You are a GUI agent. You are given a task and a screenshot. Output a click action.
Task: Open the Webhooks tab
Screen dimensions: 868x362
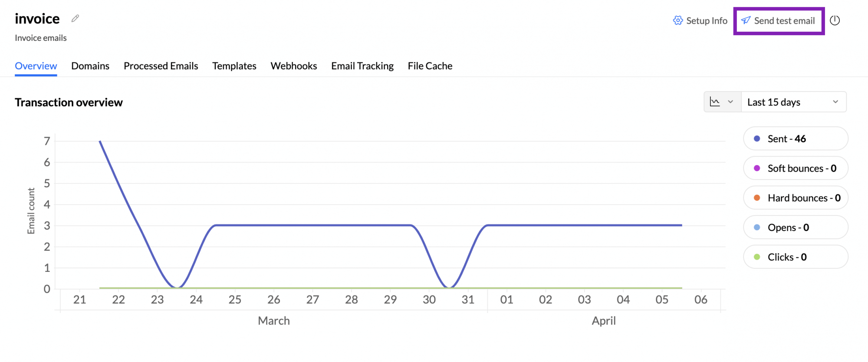[x=293, y=65]
